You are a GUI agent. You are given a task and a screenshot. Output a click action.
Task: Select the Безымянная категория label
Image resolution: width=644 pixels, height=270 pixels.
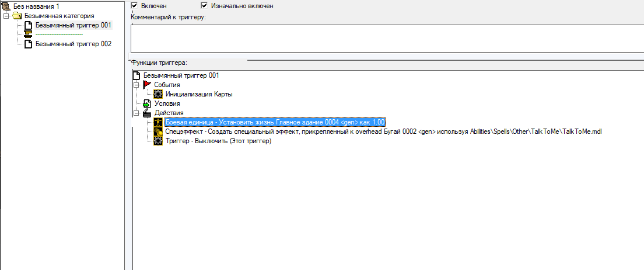[x=59, y=16]
